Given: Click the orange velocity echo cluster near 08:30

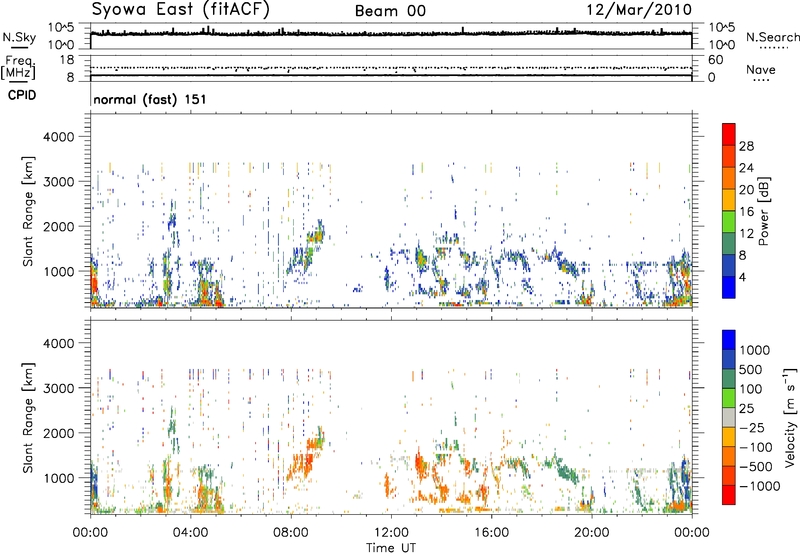Looking at the screenshot, I should pos(301,465).
